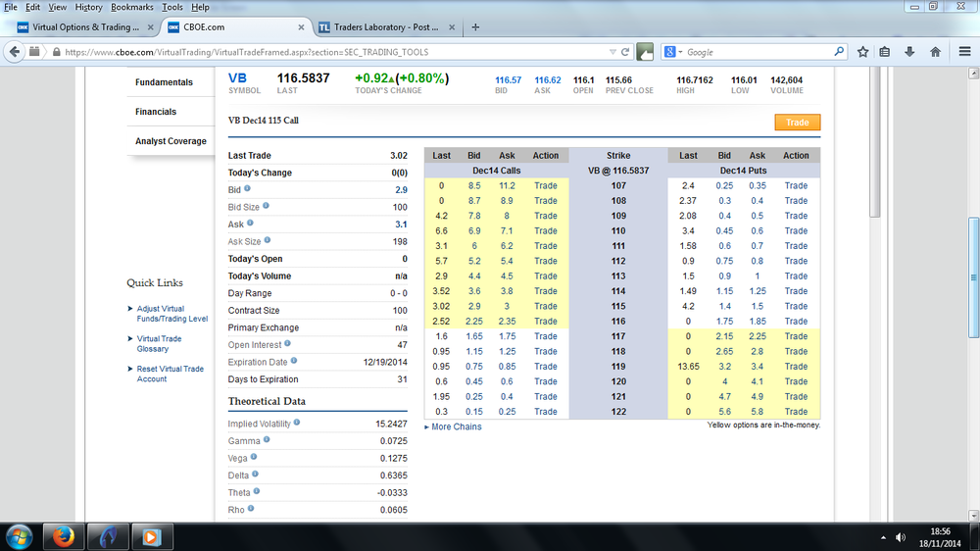980x551 pixels.
Task: Click the info icon next to Ask Size
Action: point(267,240)
